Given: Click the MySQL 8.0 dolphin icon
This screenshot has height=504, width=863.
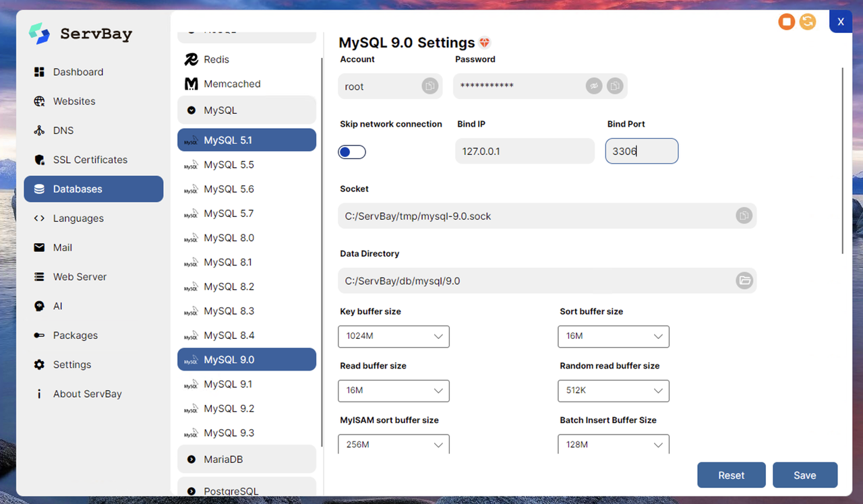Looking at the screenshot, I should coord(191,238).
